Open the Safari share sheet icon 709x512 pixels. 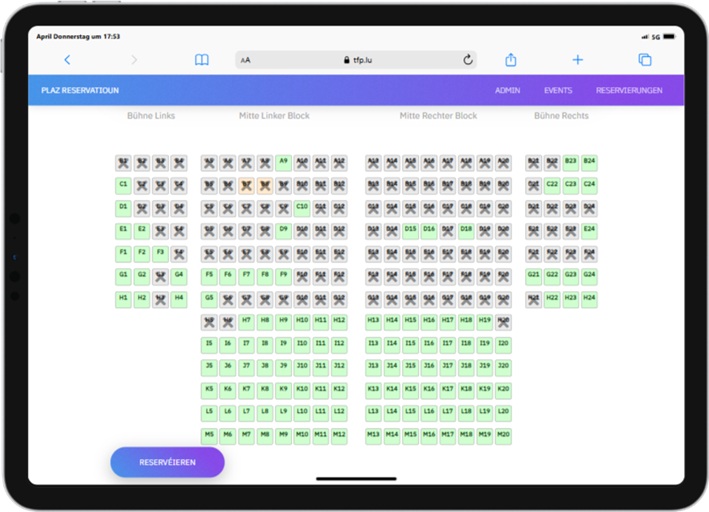[510, 60]
